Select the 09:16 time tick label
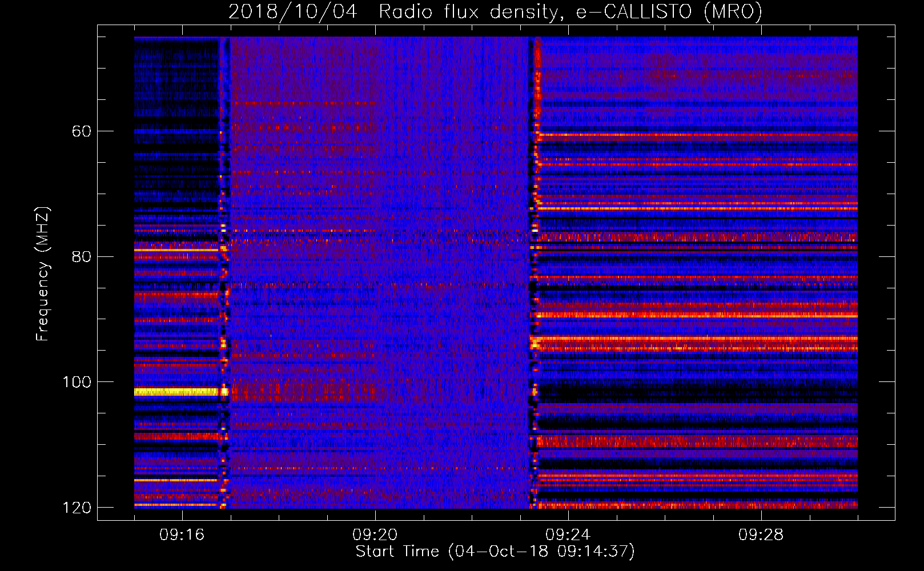 (182, 534)
